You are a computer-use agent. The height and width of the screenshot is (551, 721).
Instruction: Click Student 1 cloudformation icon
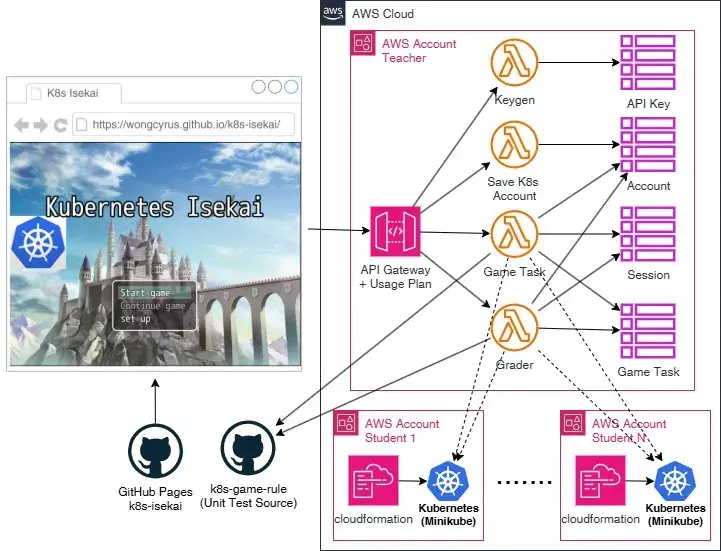pos(373,481)
